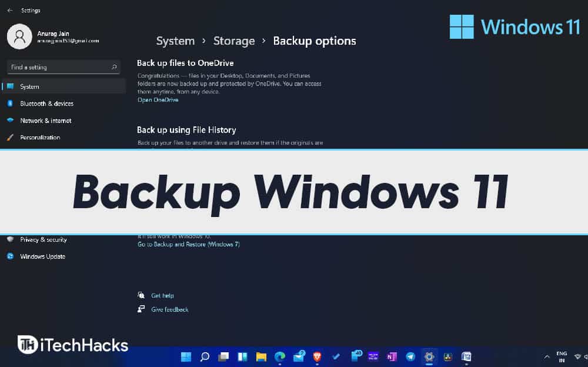This screenshot has height=367, width=588.
Task: Click the Get help link
Action: (162, 296)
